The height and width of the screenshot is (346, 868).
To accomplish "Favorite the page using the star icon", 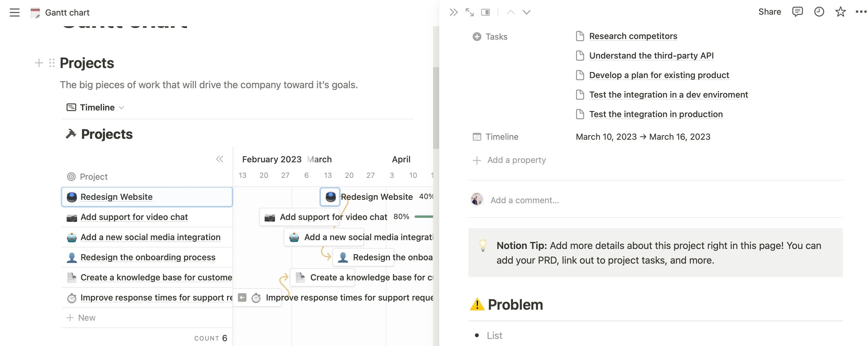I will coord(840,12).
